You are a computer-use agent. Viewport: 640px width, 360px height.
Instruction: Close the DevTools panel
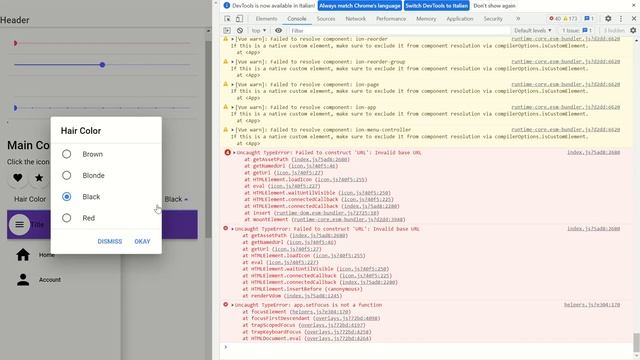[634, 19]
